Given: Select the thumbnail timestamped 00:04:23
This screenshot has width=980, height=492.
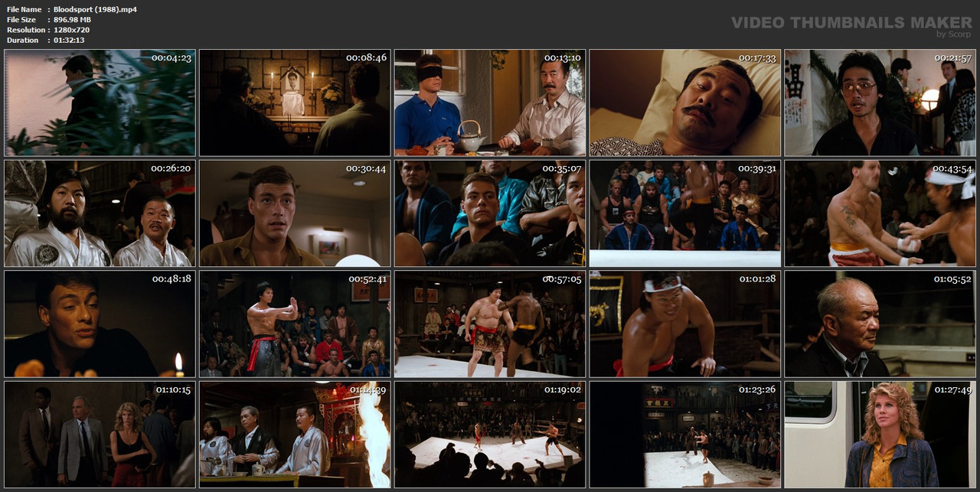Looking at the screenshot, I should click(100, 103).
